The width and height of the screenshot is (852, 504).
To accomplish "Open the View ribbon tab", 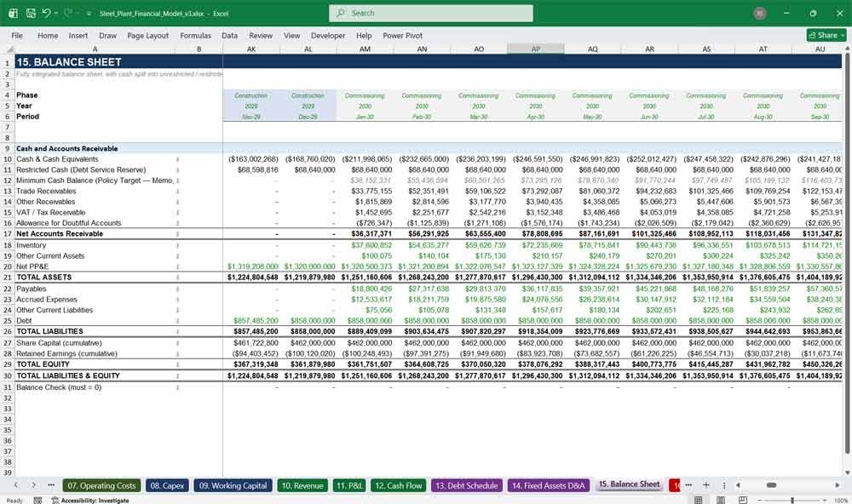I will click(291, 35).
